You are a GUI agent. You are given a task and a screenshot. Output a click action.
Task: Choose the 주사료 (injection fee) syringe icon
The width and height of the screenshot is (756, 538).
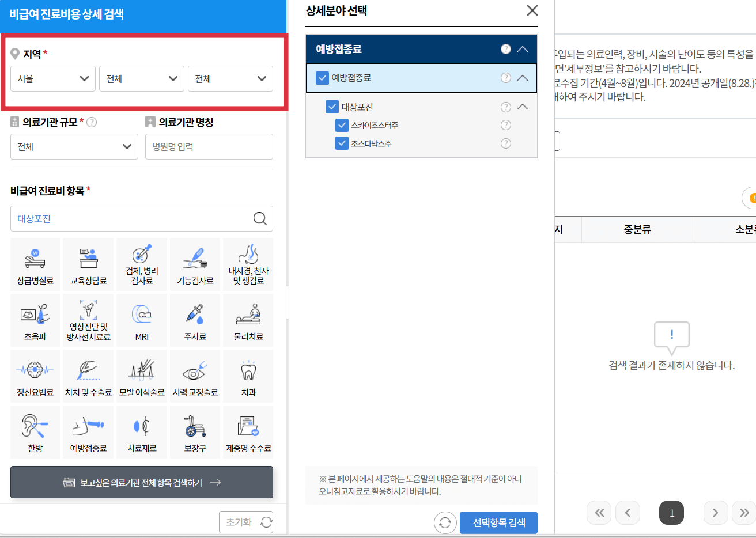(x=195, y=320)
